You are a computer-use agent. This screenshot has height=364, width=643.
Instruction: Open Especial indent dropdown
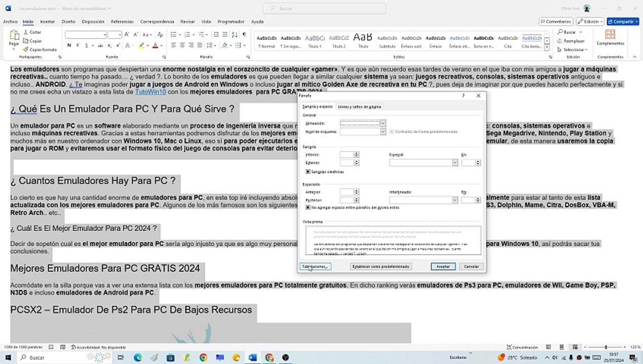[455, 163]
